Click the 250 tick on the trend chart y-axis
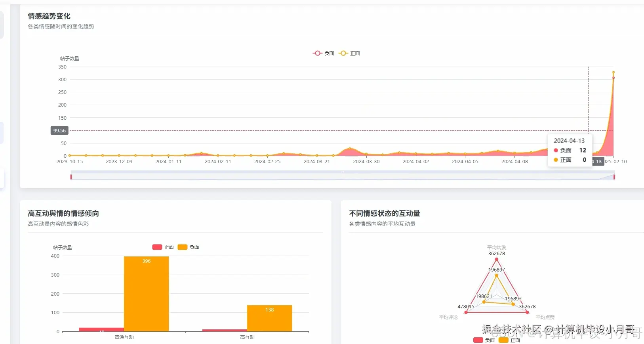This screenshot has width=644, height=344. click(63, 92)
